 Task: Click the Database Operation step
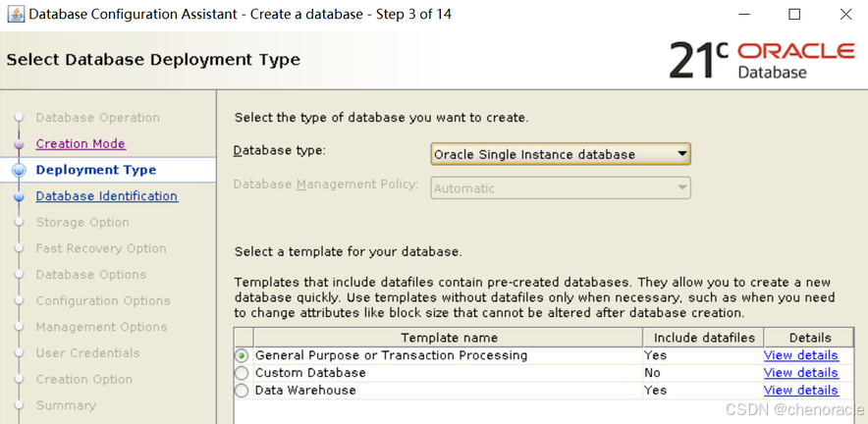(97, 118)
